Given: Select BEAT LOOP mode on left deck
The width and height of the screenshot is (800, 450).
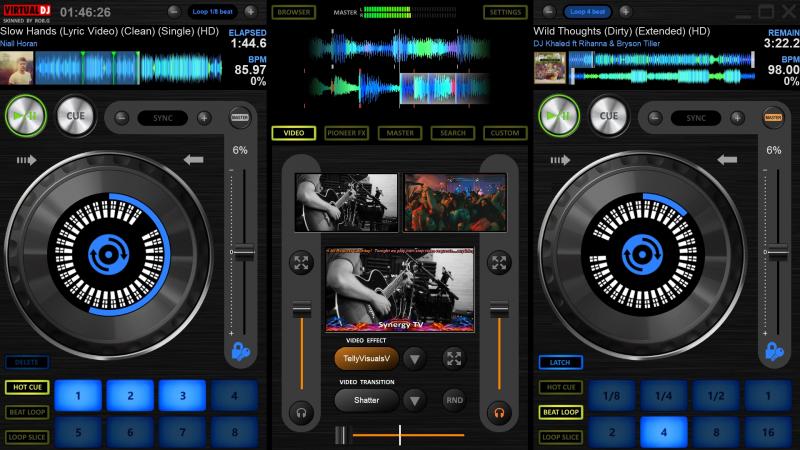Looking at the screenshot, I should point(27,412).
